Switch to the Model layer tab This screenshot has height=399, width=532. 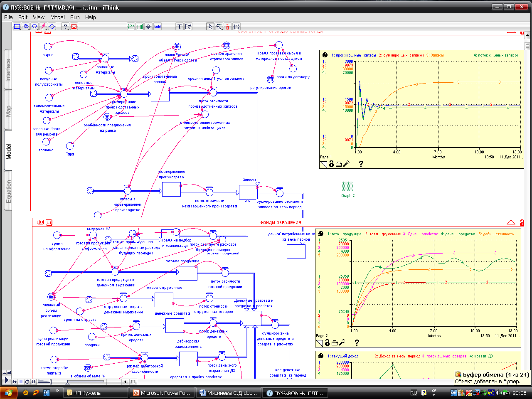pyautogui.click(x=8, y=151)
